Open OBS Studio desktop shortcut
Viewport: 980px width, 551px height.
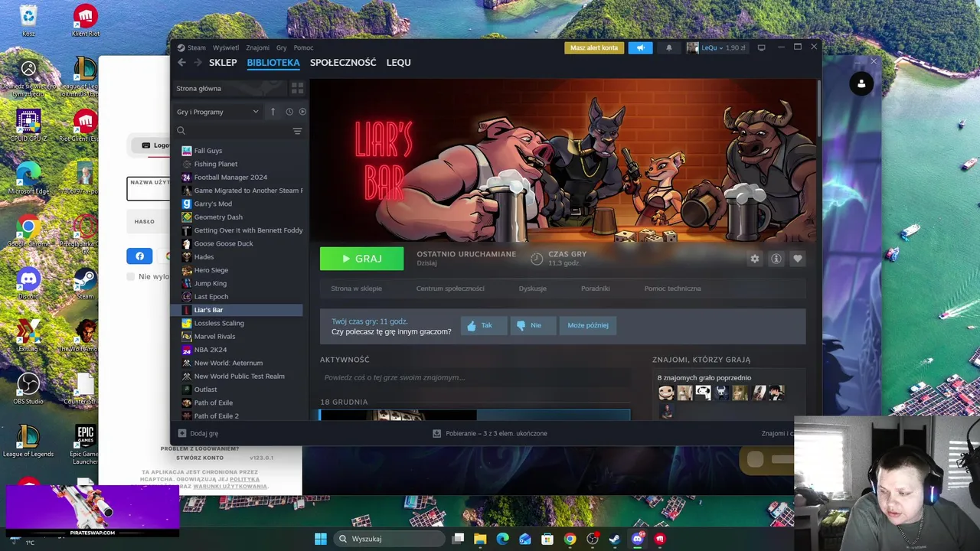(x=28, y=388)
